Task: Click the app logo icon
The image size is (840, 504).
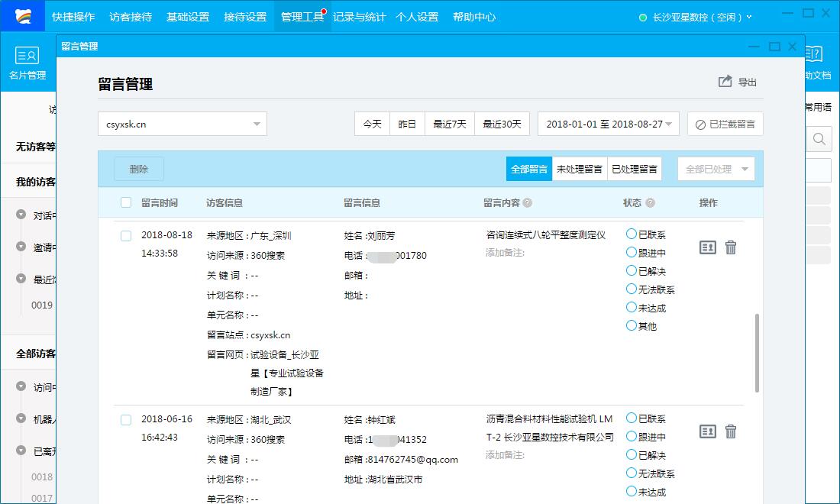Action: 22,17
